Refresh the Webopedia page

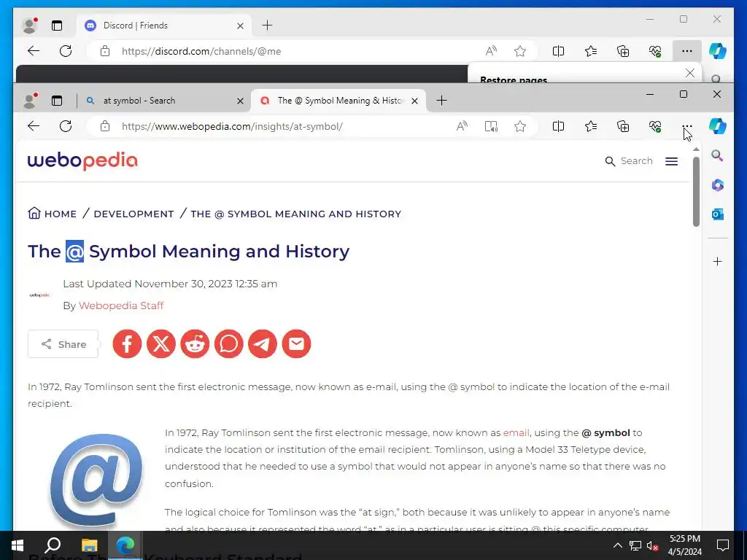(x=66, y=126)
